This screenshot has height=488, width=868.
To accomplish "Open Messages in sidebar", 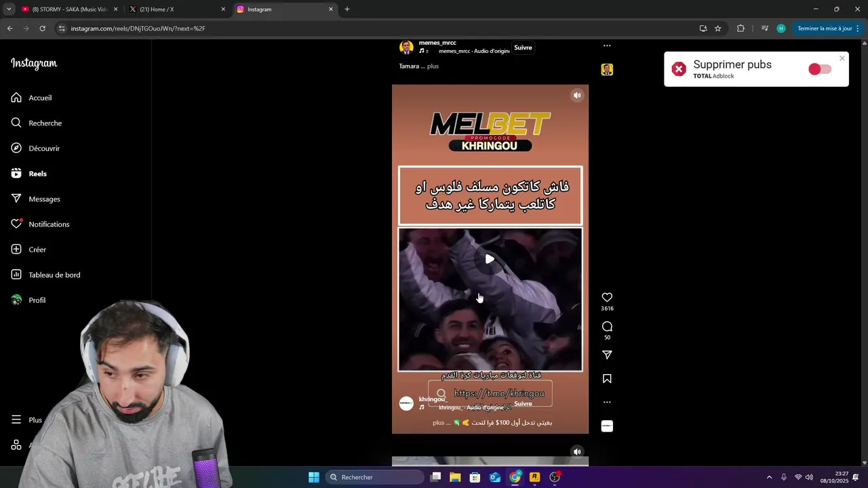I will pyautogui.click(x=35, y=199).
